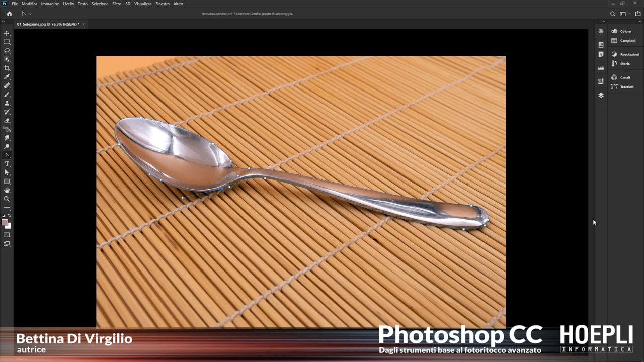Open the Notes panel icon
This screenshot has height=362, width=644.
coord(601,54)
